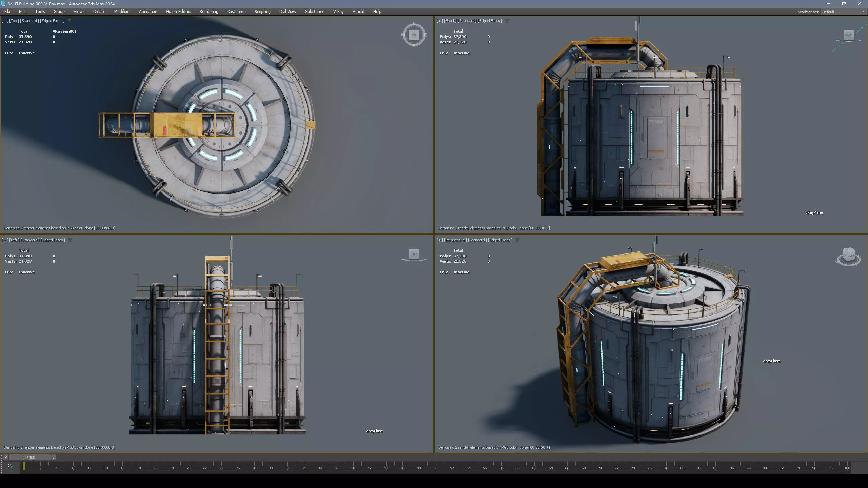Viewport: 868px width, 488px height.
Task: Open the Help menu
Action: 377,12
